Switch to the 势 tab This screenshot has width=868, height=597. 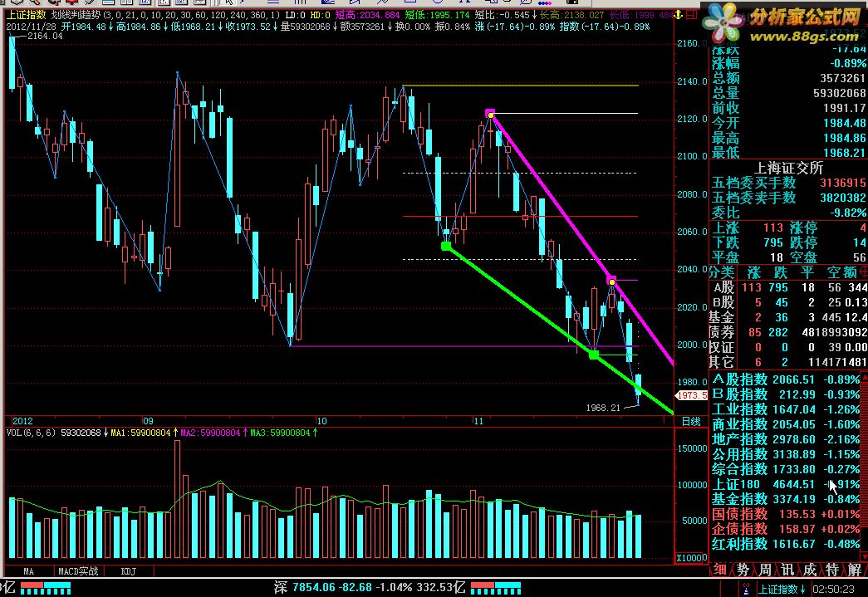743,570
